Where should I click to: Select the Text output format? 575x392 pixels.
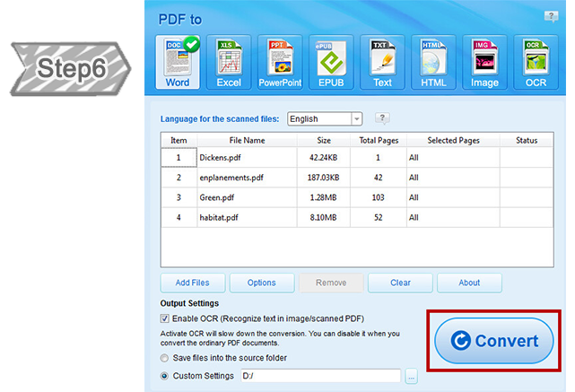pyautogui.click(x=382, y=63)
